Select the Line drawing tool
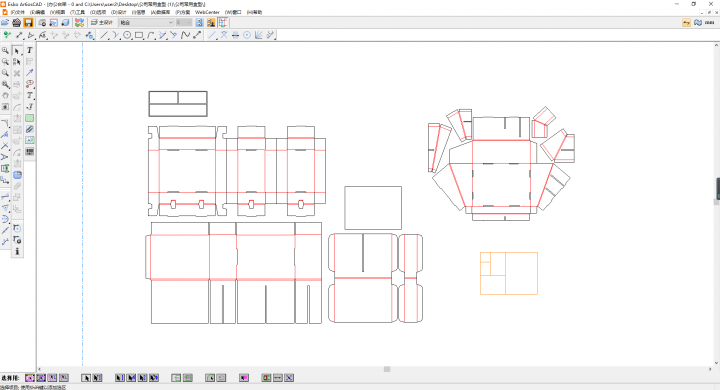This screenshot has height=390, width=720. 104,35
